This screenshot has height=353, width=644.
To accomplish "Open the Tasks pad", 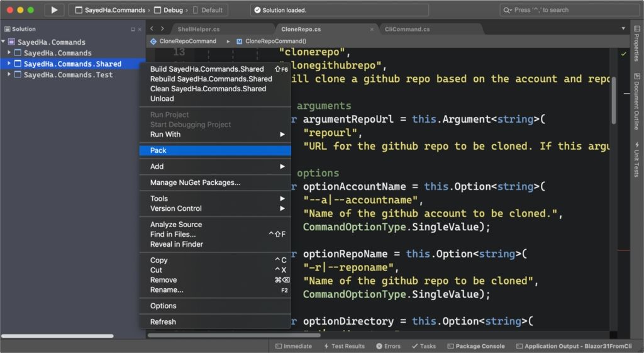I will (x=424, y=346).
